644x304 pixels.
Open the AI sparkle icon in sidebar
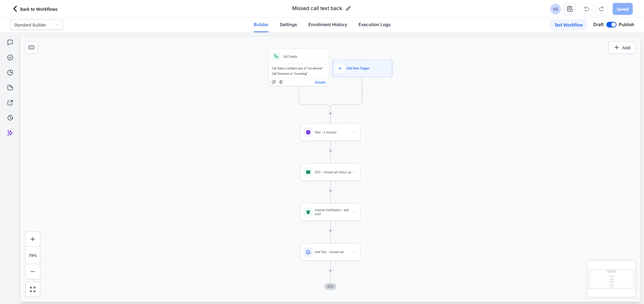click(x=10, y=133)
